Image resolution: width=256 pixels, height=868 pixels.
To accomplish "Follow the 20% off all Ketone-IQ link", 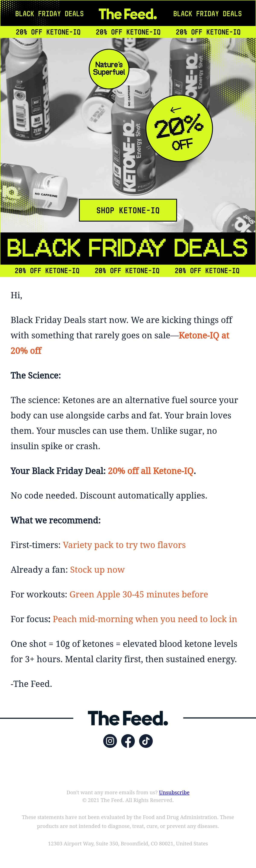I will coord(151,471).
